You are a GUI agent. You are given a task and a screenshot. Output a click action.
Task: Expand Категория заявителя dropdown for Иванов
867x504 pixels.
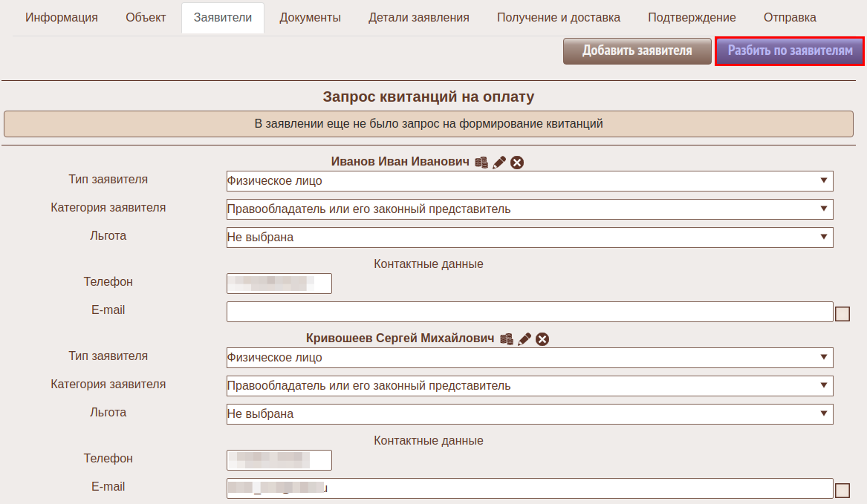pos(529,209)
